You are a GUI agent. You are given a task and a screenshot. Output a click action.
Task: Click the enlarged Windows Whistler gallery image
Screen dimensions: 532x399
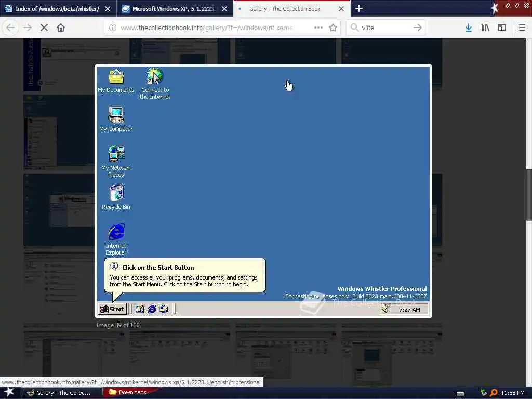pos(263,191)
